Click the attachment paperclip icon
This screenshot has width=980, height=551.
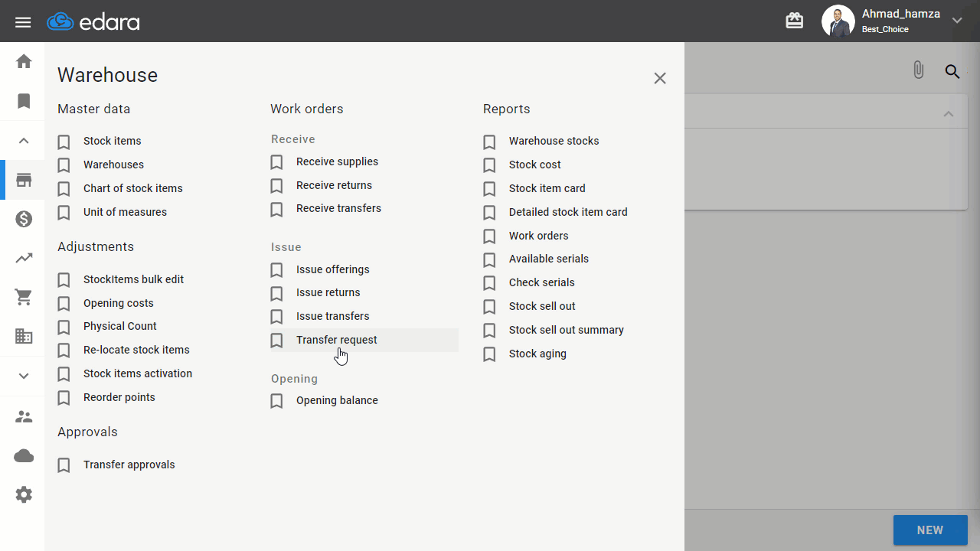coord(919,70)
